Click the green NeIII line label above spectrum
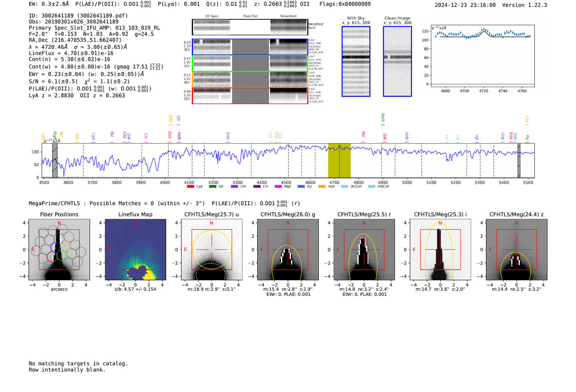 pyautogui.click(x=383, y=120)
